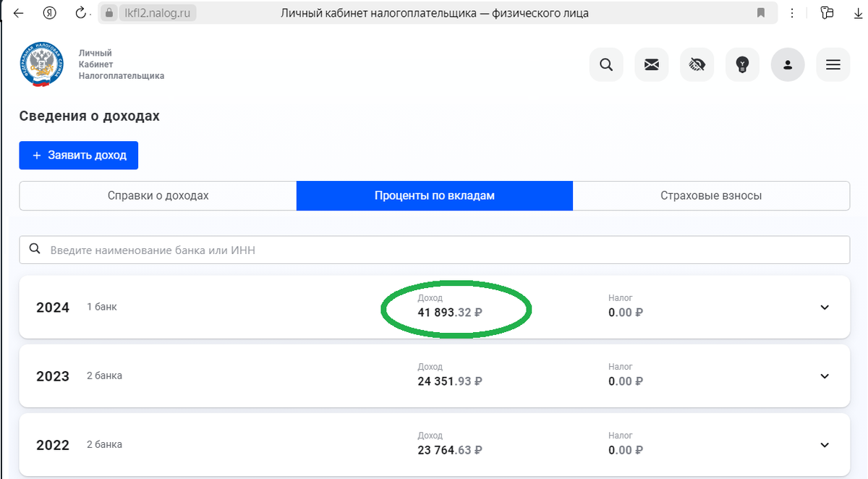Viewport: 868px width, 479px height.
Task: Open the user profile icon
Action: [x=788, y=65]
